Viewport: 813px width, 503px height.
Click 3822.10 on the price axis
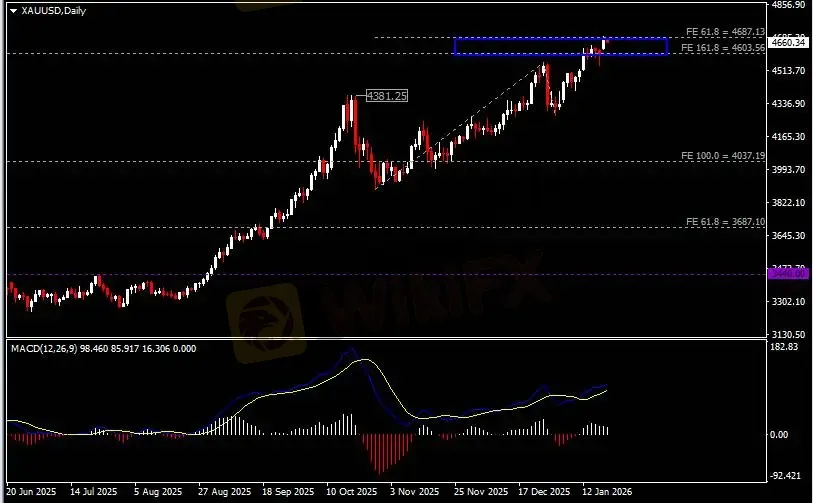[x=788, y=203]
